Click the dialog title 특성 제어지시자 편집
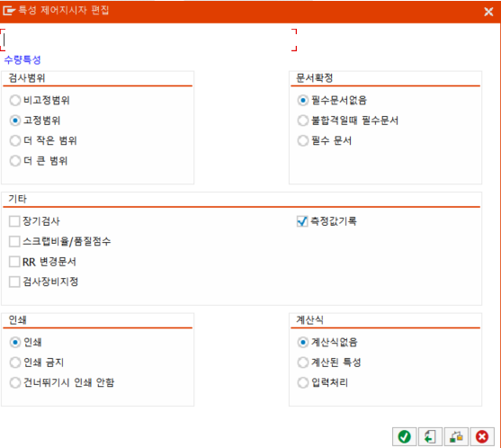 pos(64,10)
